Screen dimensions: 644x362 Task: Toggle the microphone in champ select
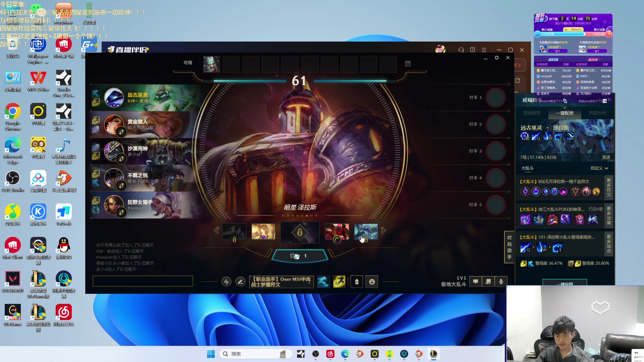click(x=501, y=282)
